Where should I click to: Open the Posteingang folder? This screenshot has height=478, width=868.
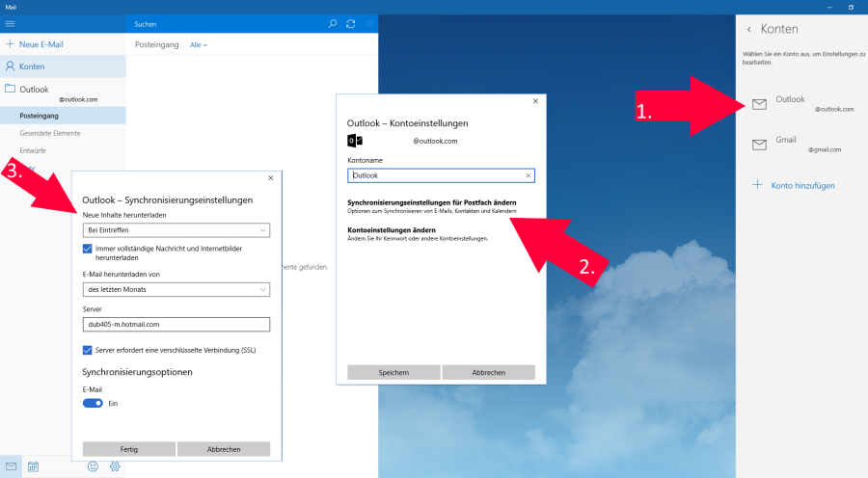coord(63,116)
